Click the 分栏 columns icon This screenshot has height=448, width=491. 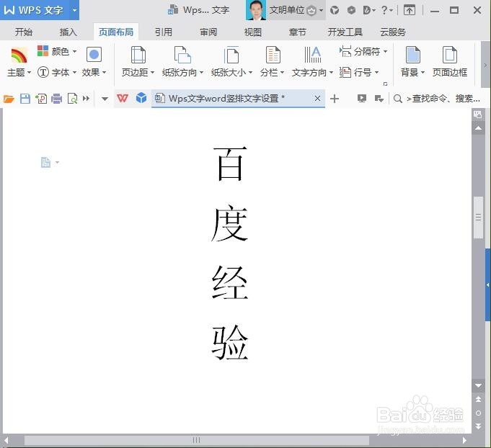[x=273, y=55]
